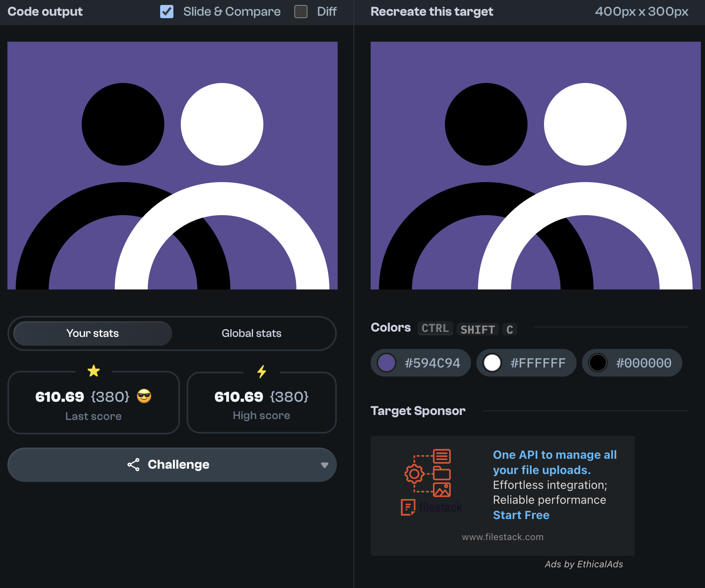Click the Code output preview image

[x=173, y=166]
